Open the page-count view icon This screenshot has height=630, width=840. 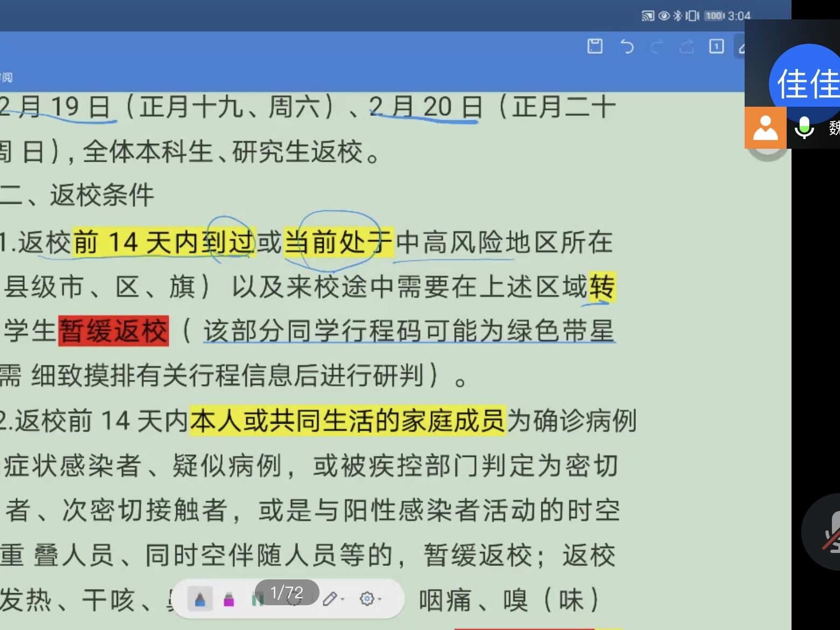click(716, 46)
